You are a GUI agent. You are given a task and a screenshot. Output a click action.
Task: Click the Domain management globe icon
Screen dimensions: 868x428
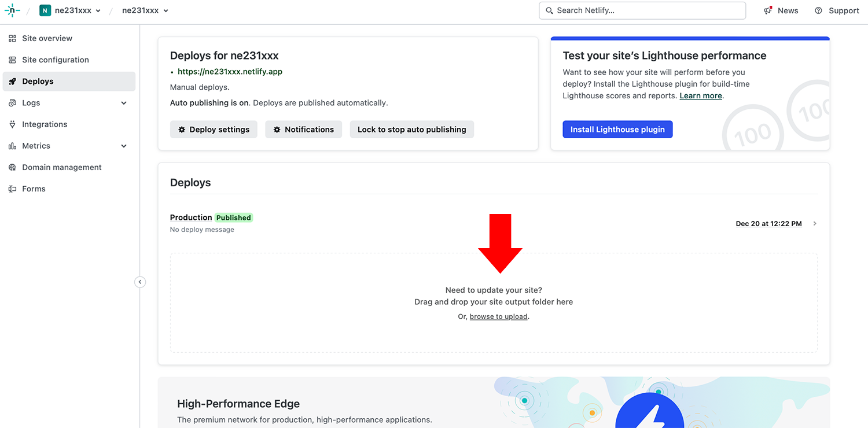(12, 167)
